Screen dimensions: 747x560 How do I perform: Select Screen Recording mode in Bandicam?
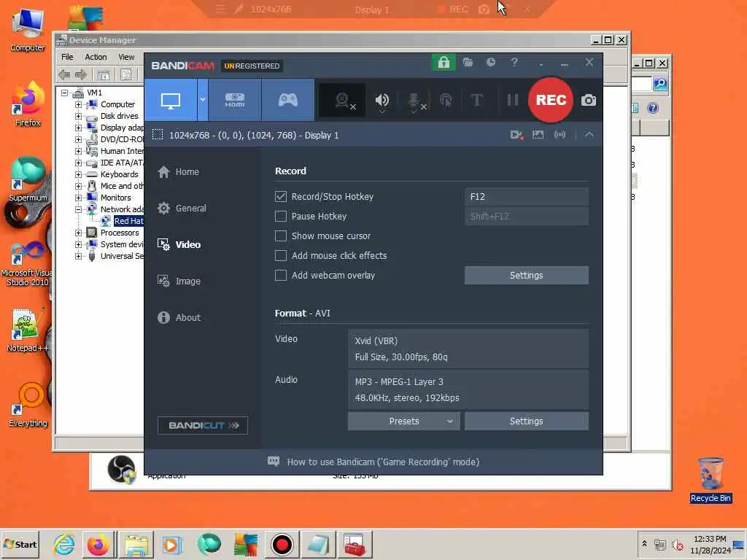(171, 100)
